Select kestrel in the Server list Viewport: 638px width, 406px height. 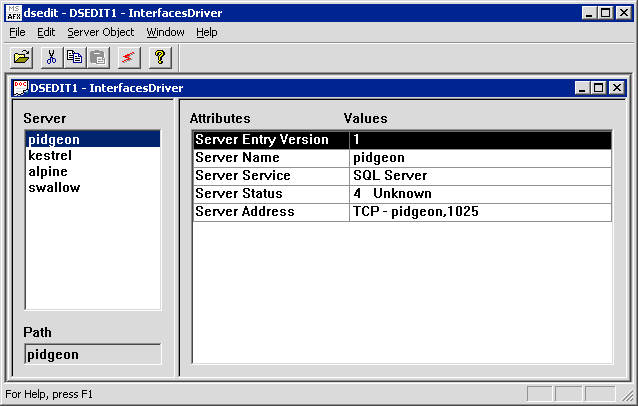point(93,155)
